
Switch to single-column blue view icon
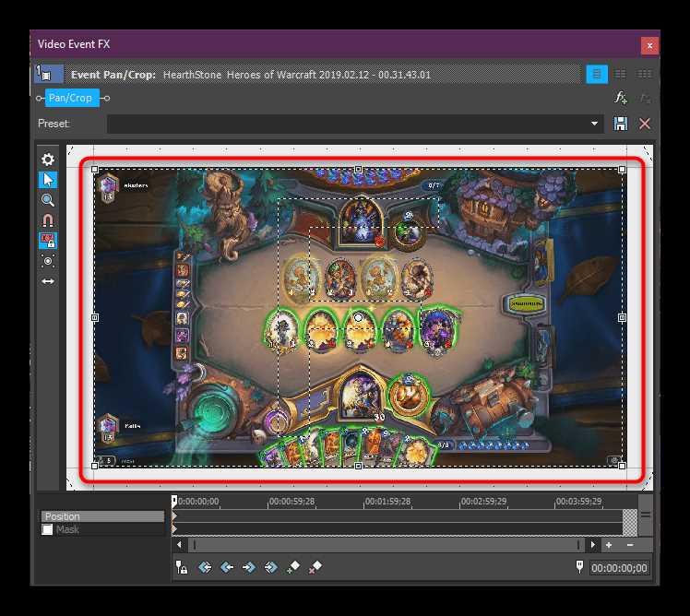(x=597, y=74)
